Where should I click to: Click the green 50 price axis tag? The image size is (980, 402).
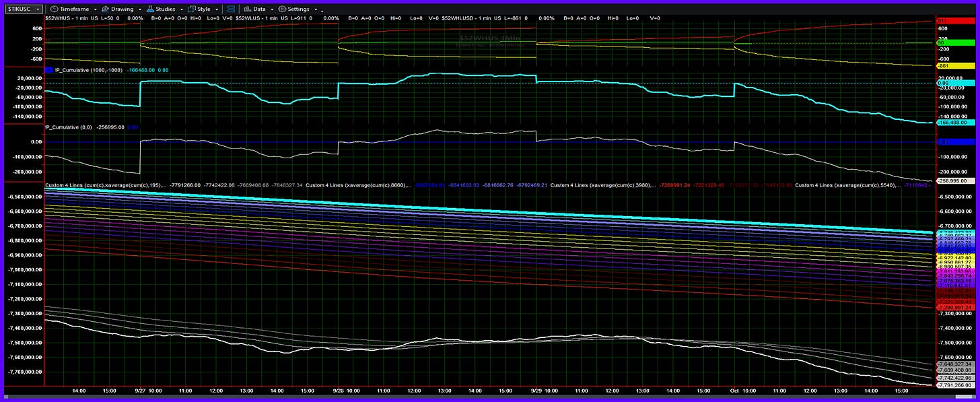(955, 43)
